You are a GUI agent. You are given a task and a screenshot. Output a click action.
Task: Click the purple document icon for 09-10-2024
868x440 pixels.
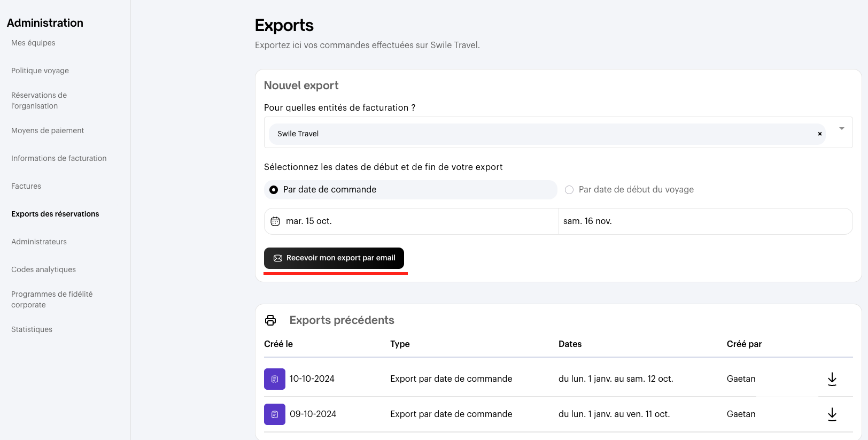coord(274,414)
